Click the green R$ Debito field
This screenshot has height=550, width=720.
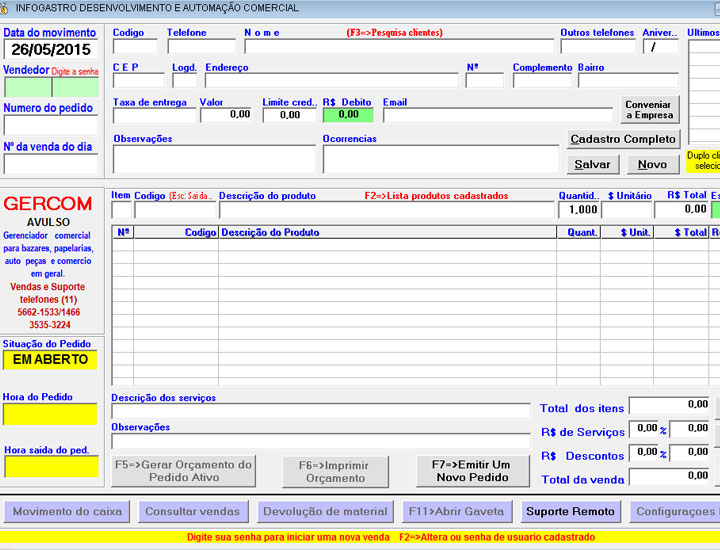click(x=348, y=115)
